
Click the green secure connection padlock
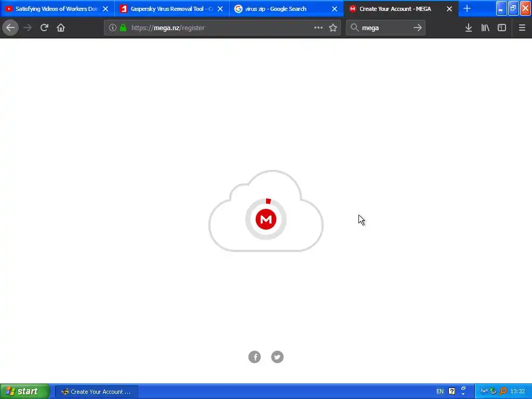coord(124,28)
